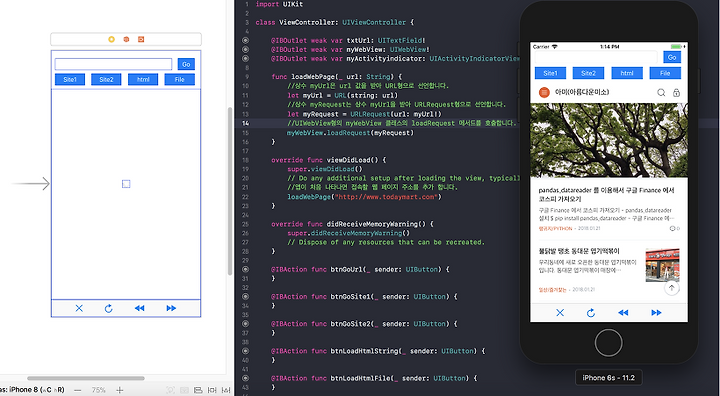Tap the Site2 button in the simulator
This screenshot has height=396, width=720.
click(589, 73)
